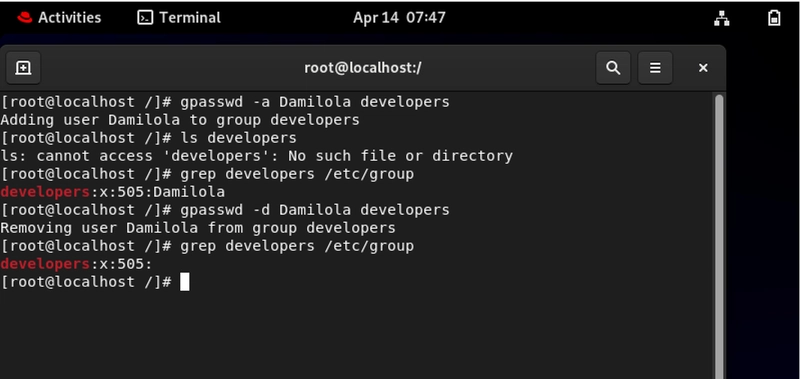This screenshot has height=379, width=800.
Task: Click the Red Hat logo
Action: pyautogui.click(x=24, y=18)
